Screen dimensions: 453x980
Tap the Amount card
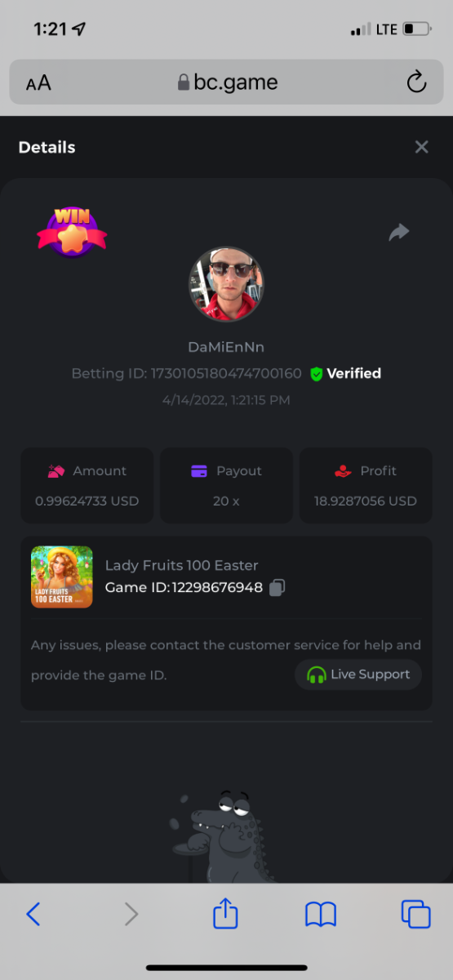[x=87, y=485]
